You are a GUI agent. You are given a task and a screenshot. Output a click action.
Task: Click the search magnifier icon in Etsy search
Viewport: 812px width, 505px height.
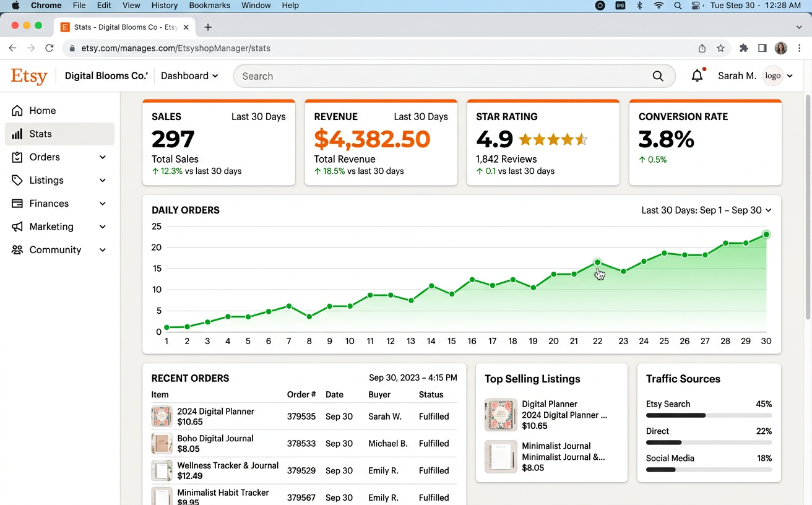pyautogui.click(x=658, y=76)
